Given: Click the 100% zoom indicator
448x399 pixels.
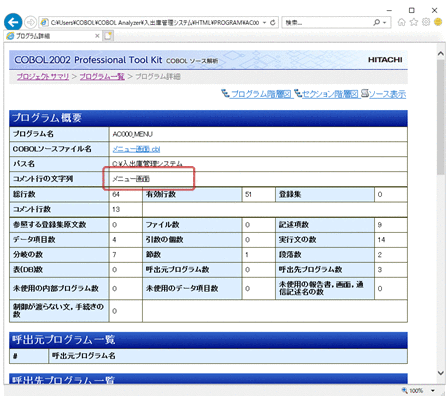Looking at the screenshot, I should (416, 390).
